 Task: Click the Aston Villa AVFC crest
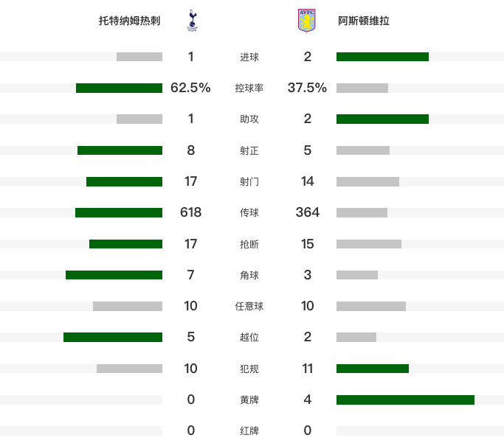point(307,21)
